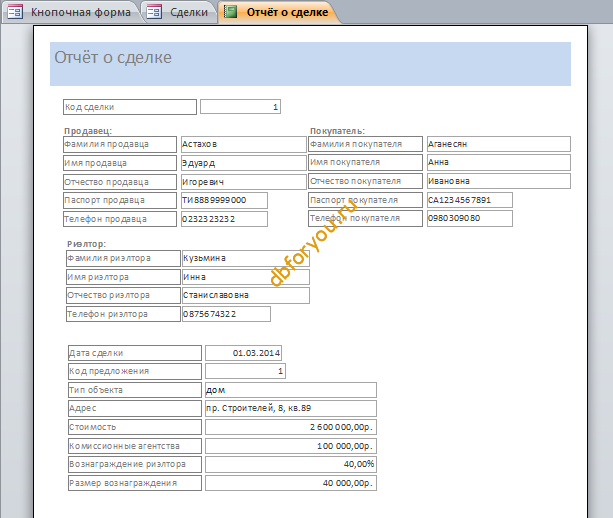This screenshot has width=613, height=518.
Task: Select the Продавец: section heading
Action: [x=88, y=131]
